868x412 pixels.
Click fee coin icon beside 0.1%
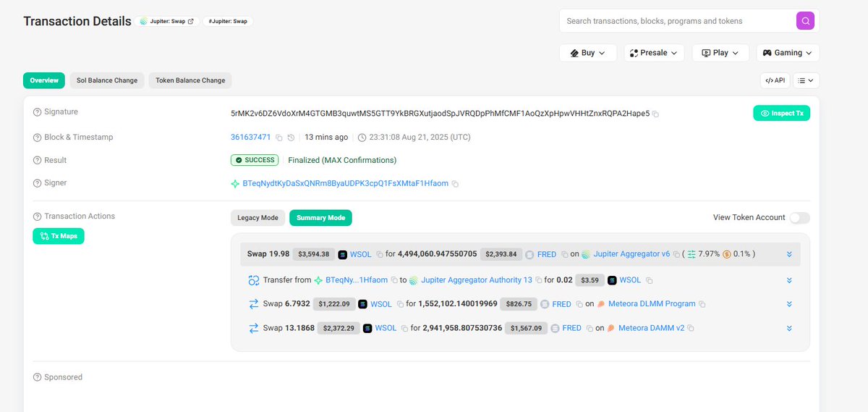[726, 254]
